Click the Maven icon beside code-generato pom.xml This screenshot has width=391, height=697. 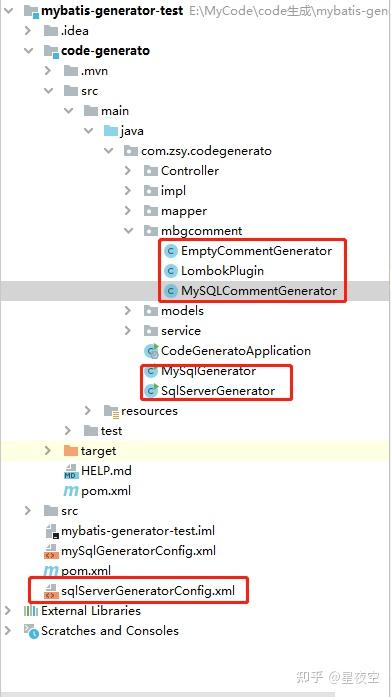pyautogui.click(x=71, y=491)
